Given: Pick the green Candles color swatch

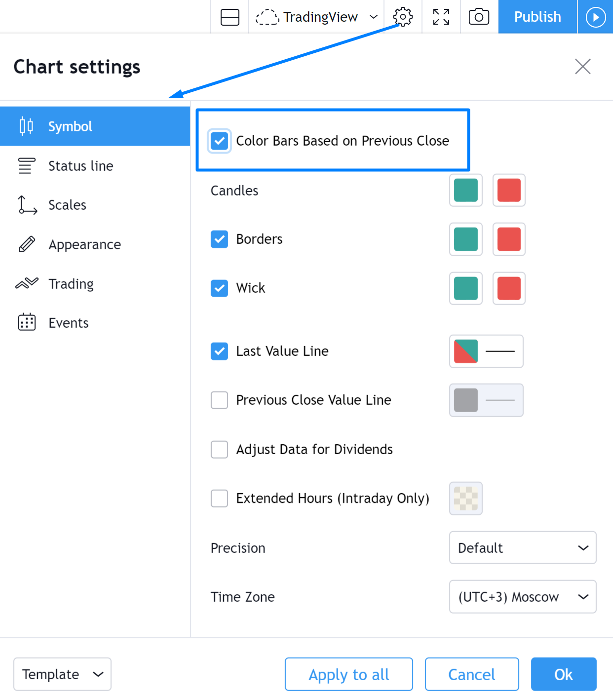Looking at the screenshot, I should point(465,190).
